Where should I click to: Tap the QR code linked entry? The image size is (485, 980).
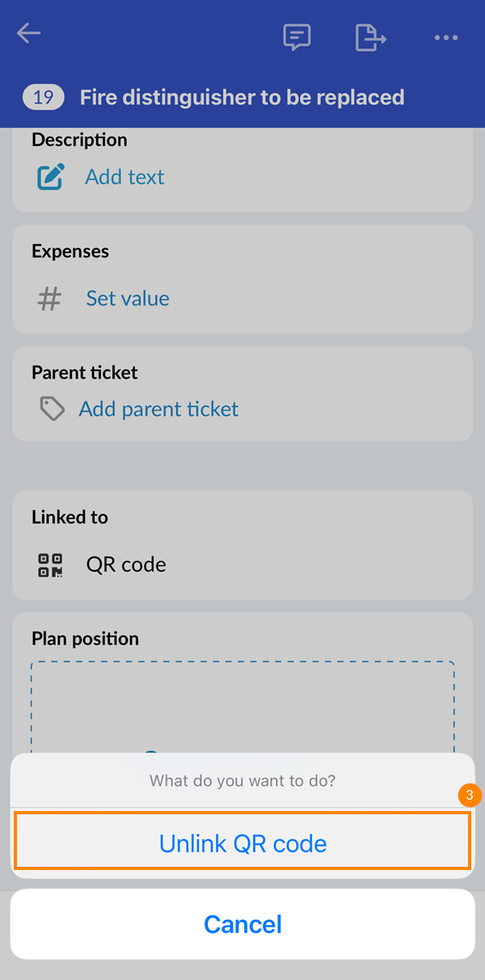pyautogui.click(x=126, y=564)
